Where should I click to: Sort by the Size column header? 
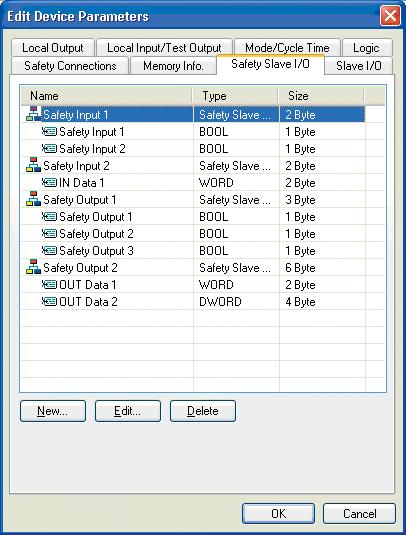click(321, 96)
